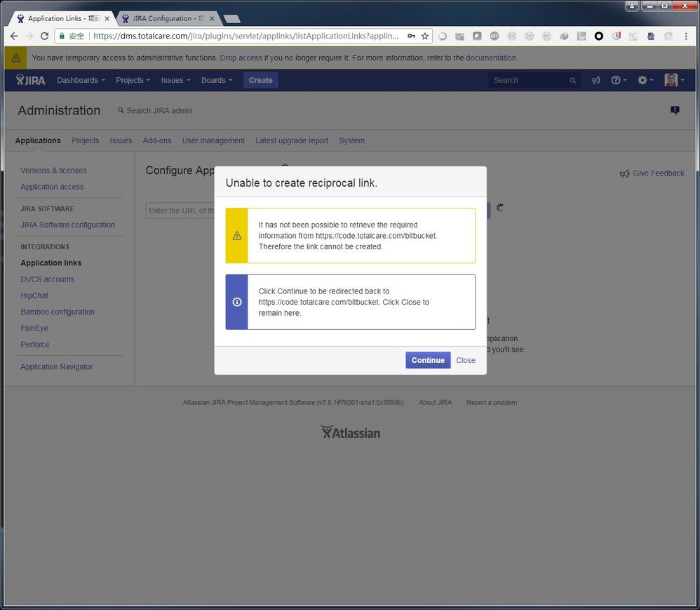Click the search magnifier icon in header
This screenshot has height=610, width=700.
572,81
